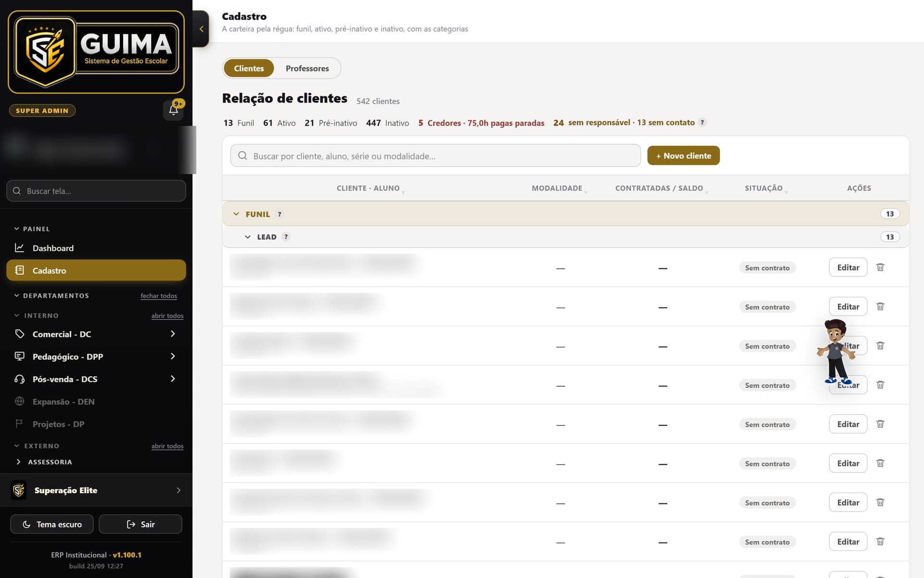Click Editar in the first client row
924x578 pixels.
848,267
